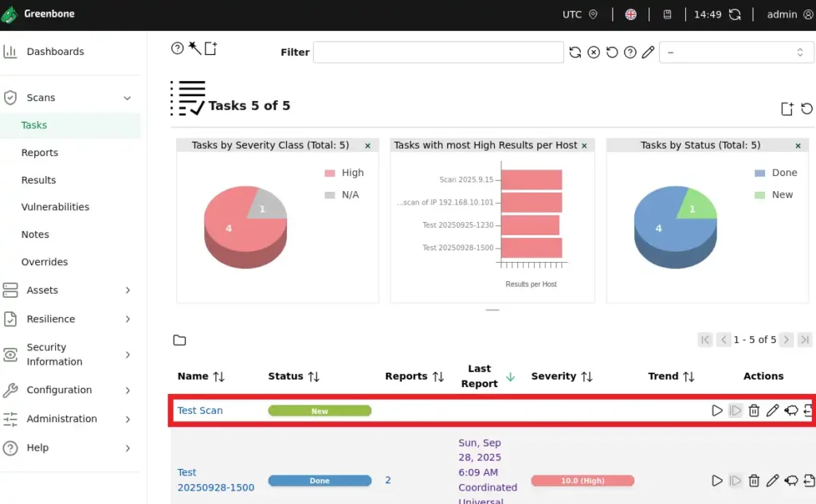
Task: Reset the filter with the X icon
Action: coord(594,53)
